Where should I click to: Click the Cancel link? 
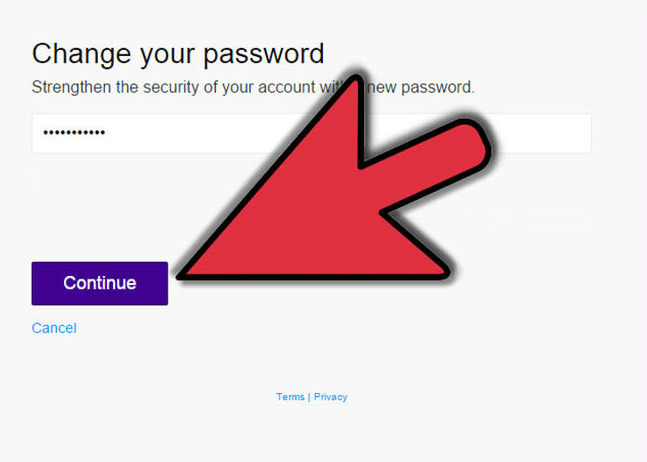(x=54, y=328)
